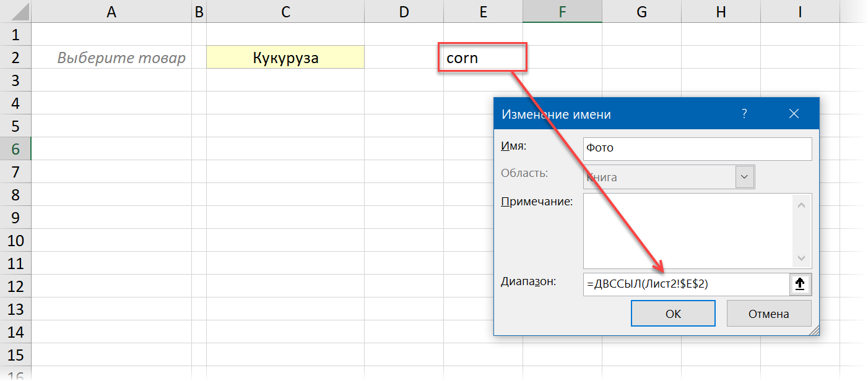The image size is (868, 381).
Task: Select column C header
Action: click(x=285, y=11)
